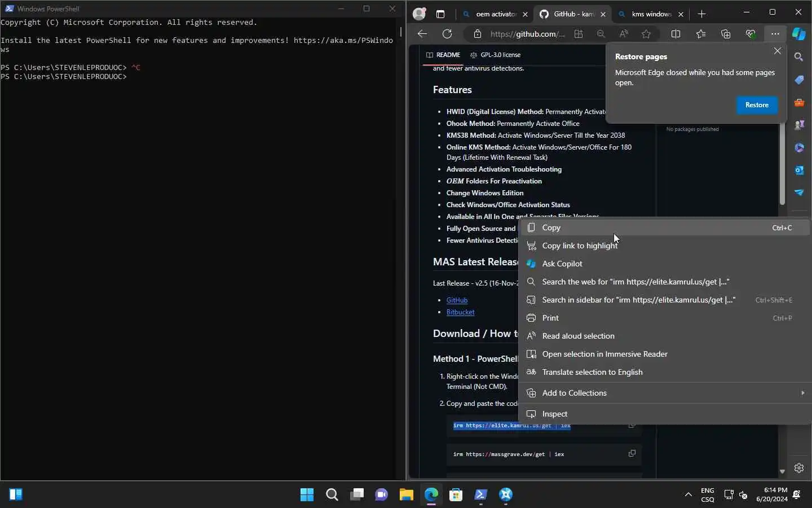This screenshot has height=508, width=812.
Task: Open the Bitbucket release link
Action: (460, 312)
